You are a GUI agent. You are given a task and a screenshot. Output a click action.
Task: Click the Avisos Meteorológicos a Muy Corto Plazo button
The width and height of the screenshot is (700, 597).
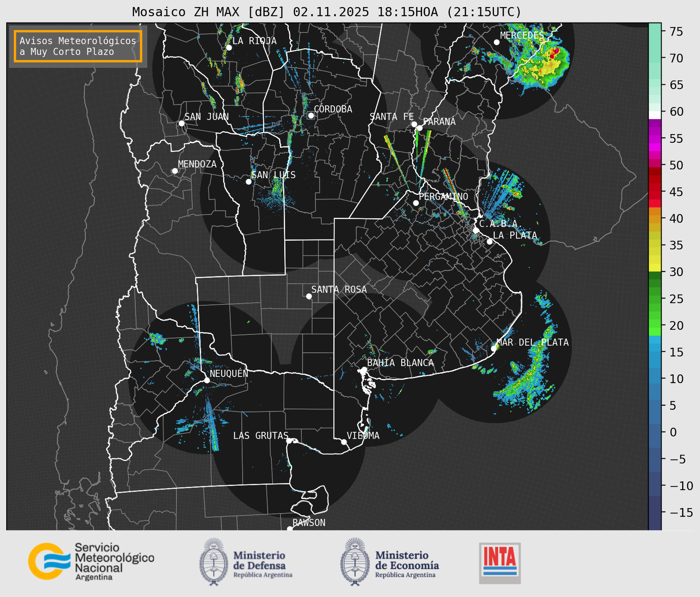click(78, 46)
